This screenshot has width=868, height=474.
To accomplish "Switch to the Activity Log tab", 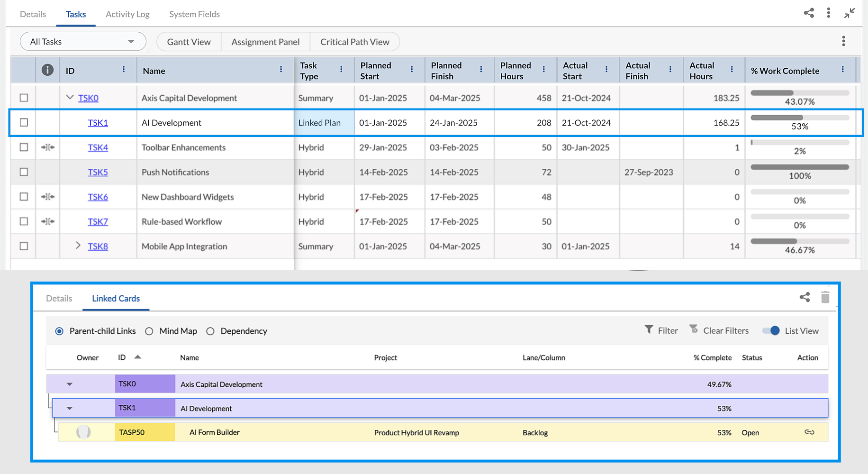I will click(x=127, y=14).
